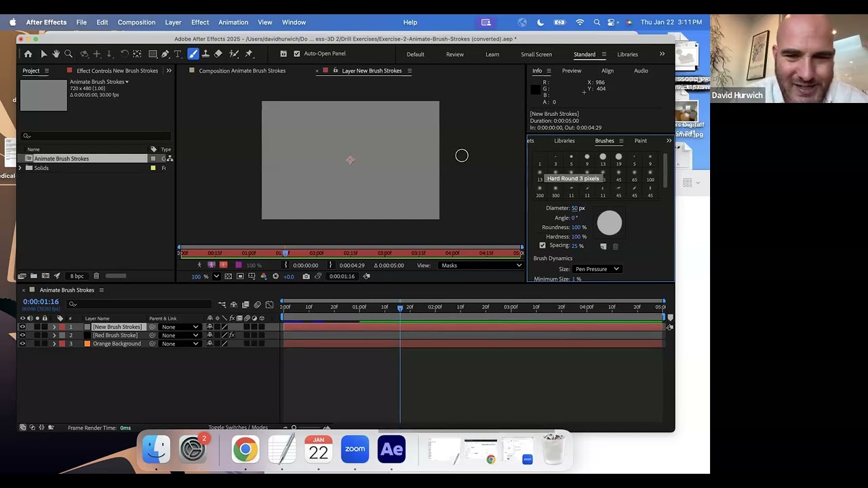The width and height of the screenshot is (868, 488).
Task: Toggle lock on New Brush Strokes layer
Action: (x=45, y=327)
